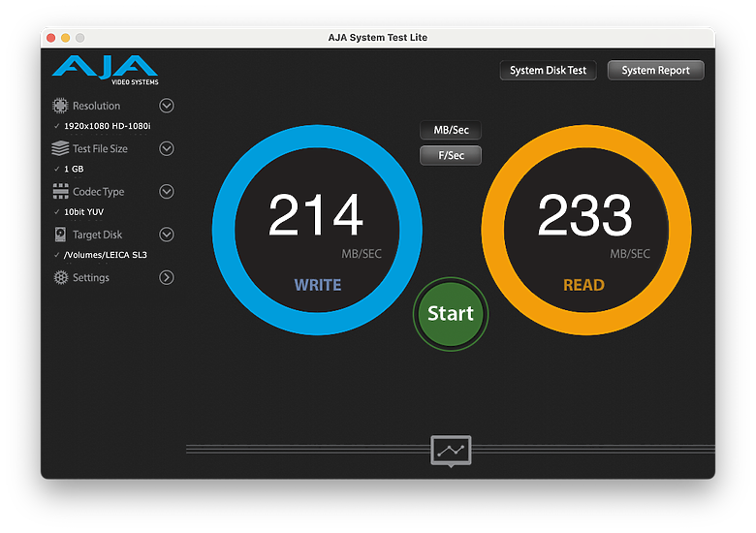Open the graph view chart icon
This screenshot has height=533, width=756.
pyautogui.click(x=451, y=451)
